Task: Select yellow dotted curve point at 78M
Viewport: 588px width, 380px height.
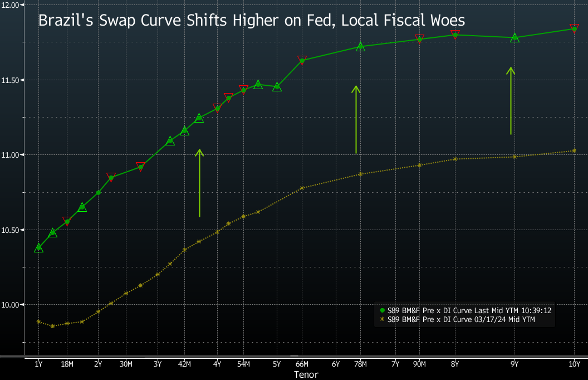Action: pos(360,174)
